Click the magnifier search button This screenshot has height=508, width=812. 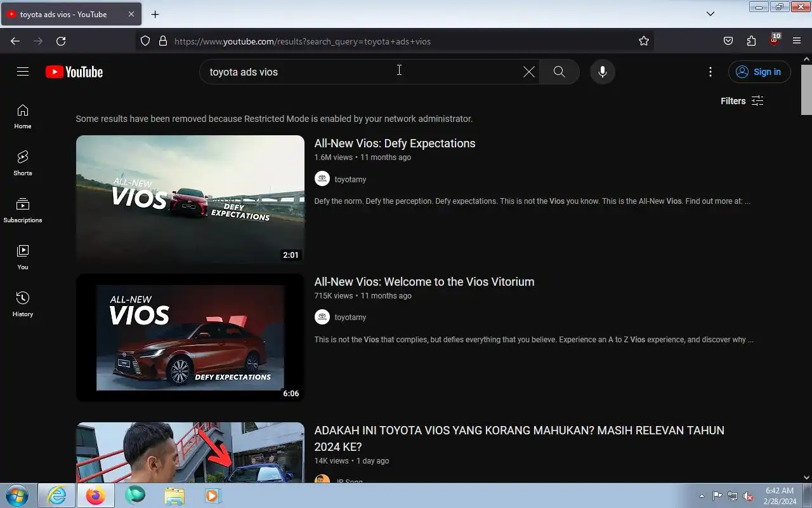tap(559, 72)
